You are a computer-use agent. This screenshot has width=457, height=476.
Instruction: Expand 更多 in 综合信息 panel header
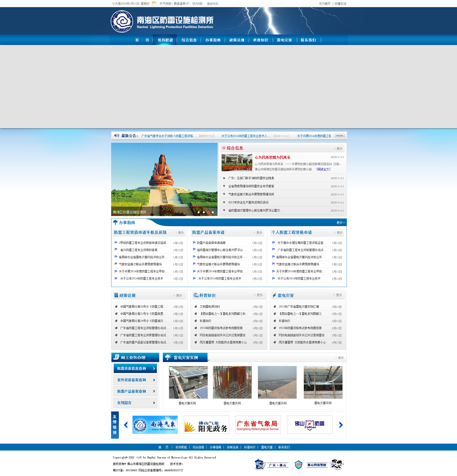tap(339, 148)
